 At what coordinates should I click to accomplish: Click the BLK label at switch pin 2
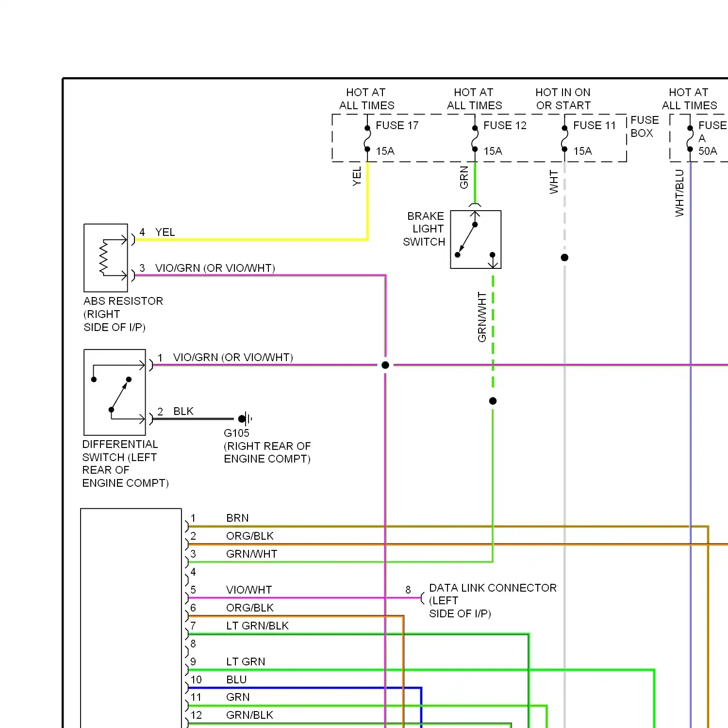coord(183,411)
